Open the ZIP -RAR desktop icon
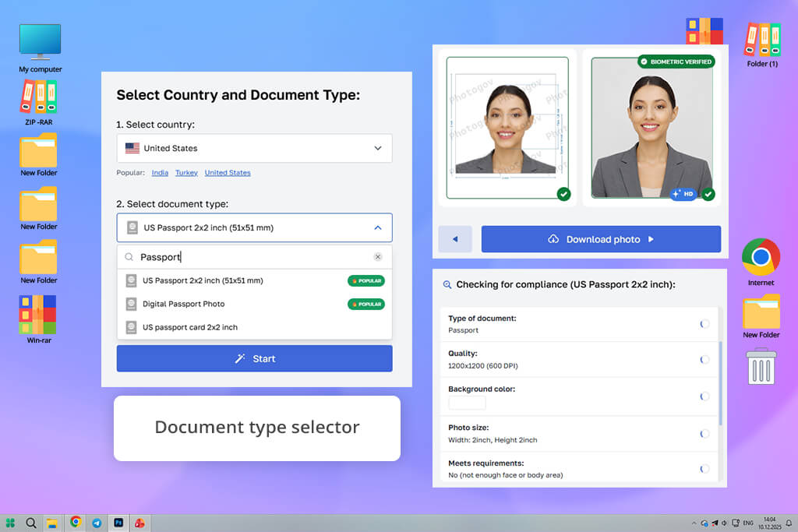 point(39,102)
